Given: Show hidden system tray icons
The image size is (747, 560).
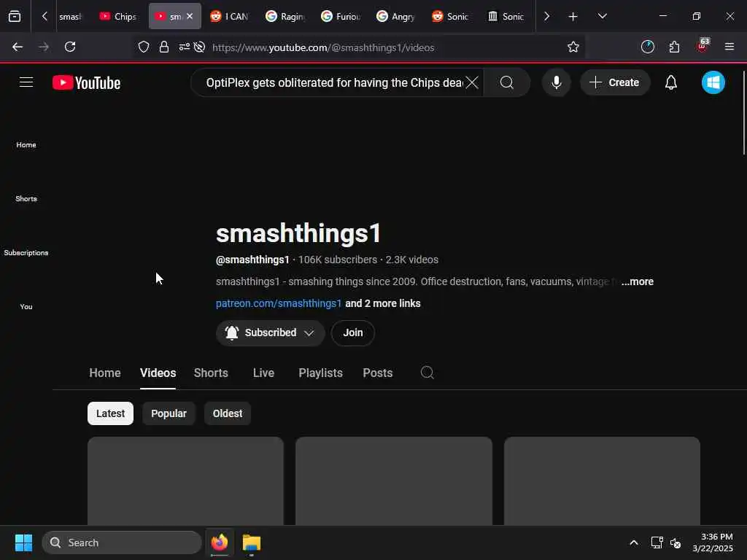Looking at the screenshot, I should point(634,542).
